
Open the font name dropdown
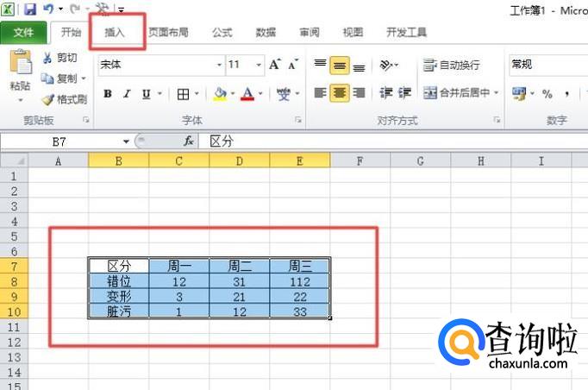point(219,65)
